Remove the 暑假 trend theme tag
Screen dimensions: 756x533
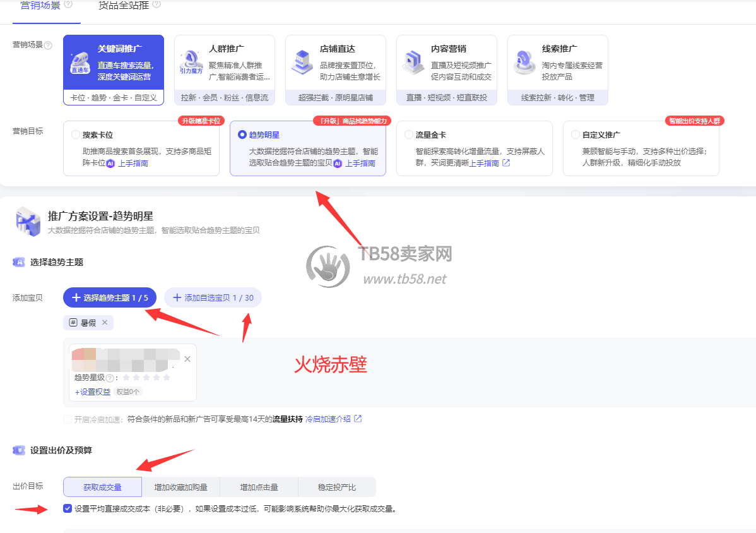(105, 323)
